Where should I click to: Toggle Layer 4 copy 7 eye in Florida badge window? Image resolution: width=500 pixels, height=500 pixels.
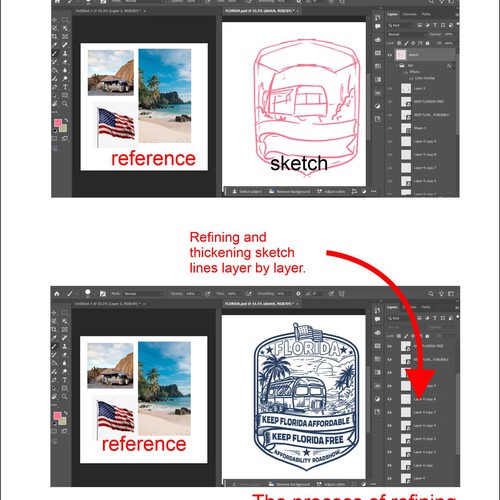390,412
